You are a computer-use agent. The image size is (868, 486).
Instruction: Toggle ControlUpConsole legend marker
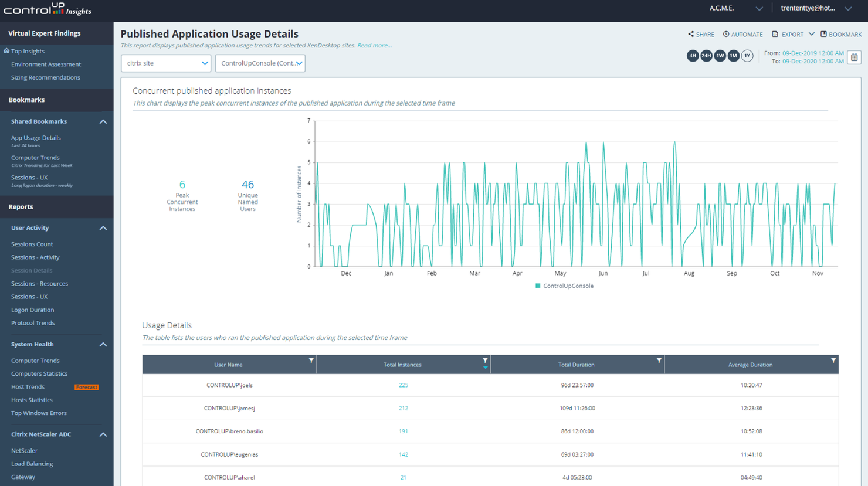tap(538, 286)
